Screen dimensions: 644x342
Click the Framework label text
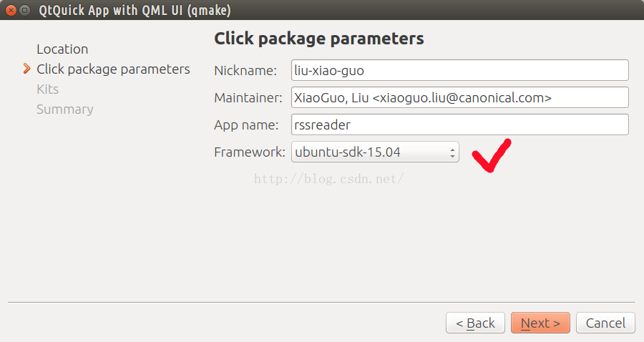pos(250,152)
